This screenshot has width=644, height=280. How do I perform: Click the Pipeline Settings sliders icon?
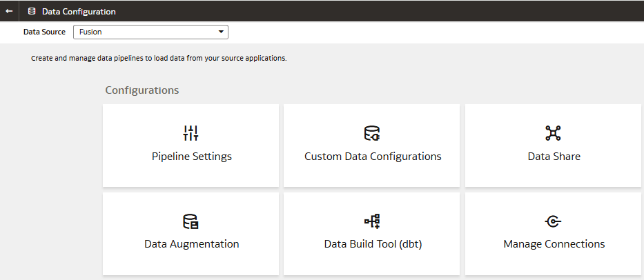tap(191, 133)
